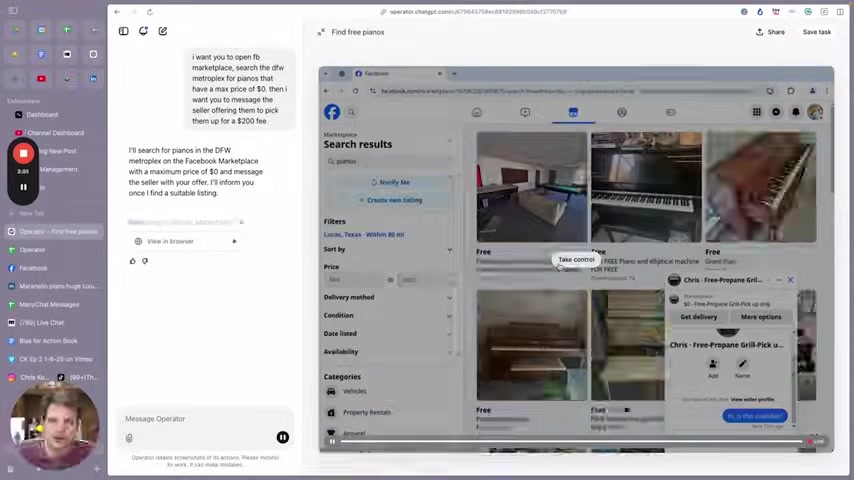Click the Lucas, Texas location filter link

[x=364, y=235]
